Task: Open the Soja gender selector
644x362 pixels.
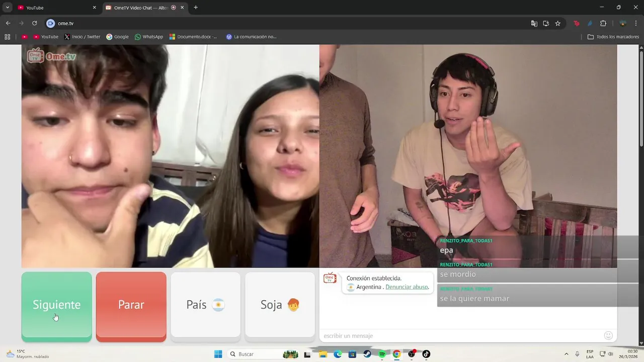Action: [x=280, y=305]
